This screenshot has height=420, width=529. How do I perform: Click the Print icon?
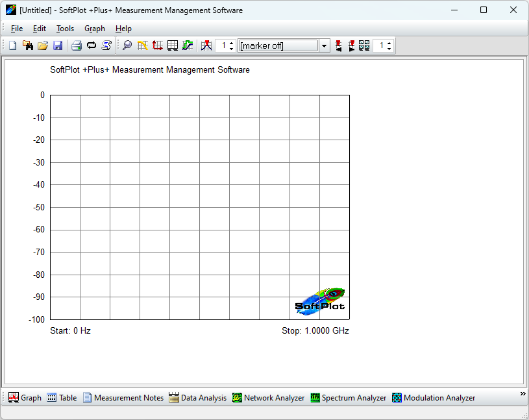[x=76, y=45]
